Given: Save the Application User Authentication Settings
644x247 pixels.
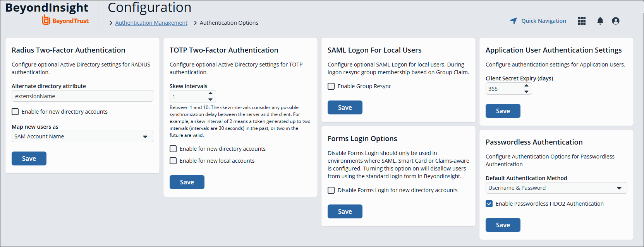Looking at the screenshot, I should click(503, 111).
